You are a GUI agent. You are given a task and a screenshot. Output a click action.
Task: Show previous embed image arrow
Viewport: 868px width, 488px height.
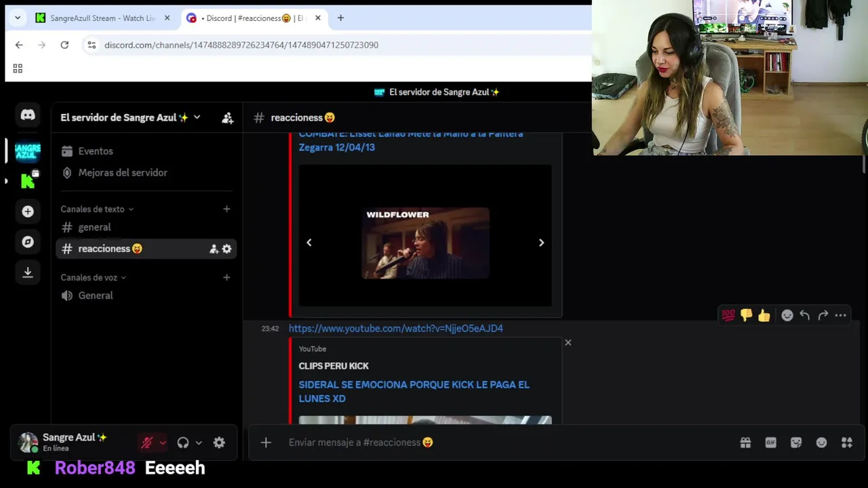tap(309, 243)
